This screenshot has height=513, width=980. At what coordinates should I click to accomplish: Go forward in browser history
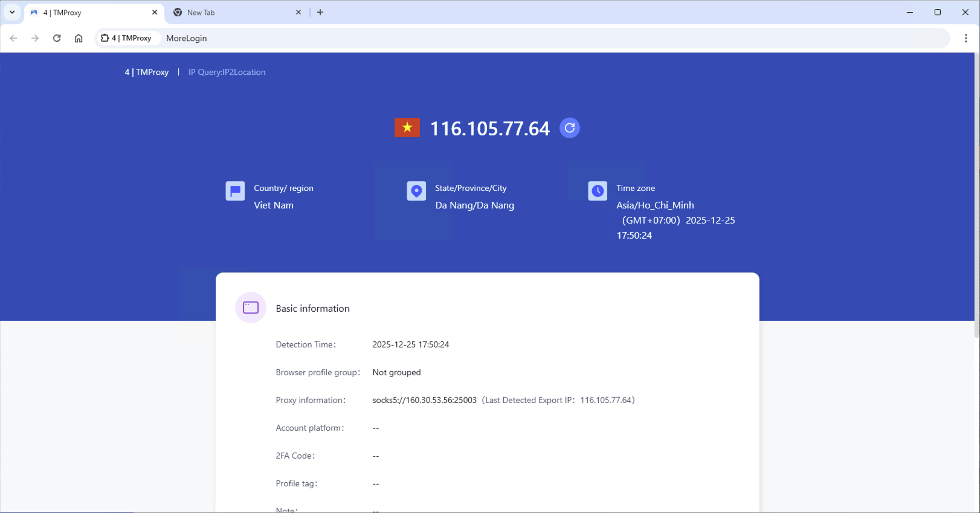click(35, 38)
